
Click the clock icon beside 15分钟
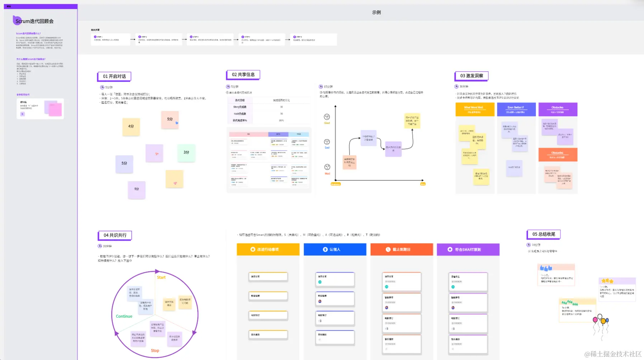[x=321, y=86]
